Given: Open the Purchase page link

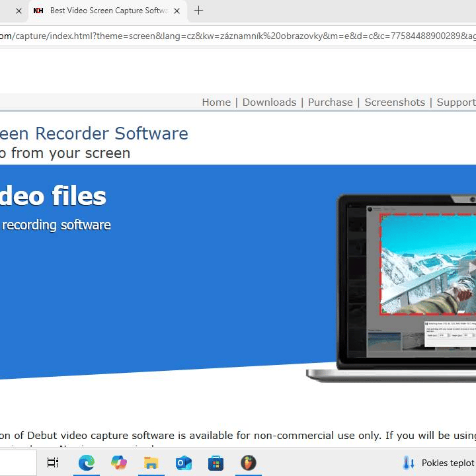Looking at the screenshot, I should (x=331, y=102).
